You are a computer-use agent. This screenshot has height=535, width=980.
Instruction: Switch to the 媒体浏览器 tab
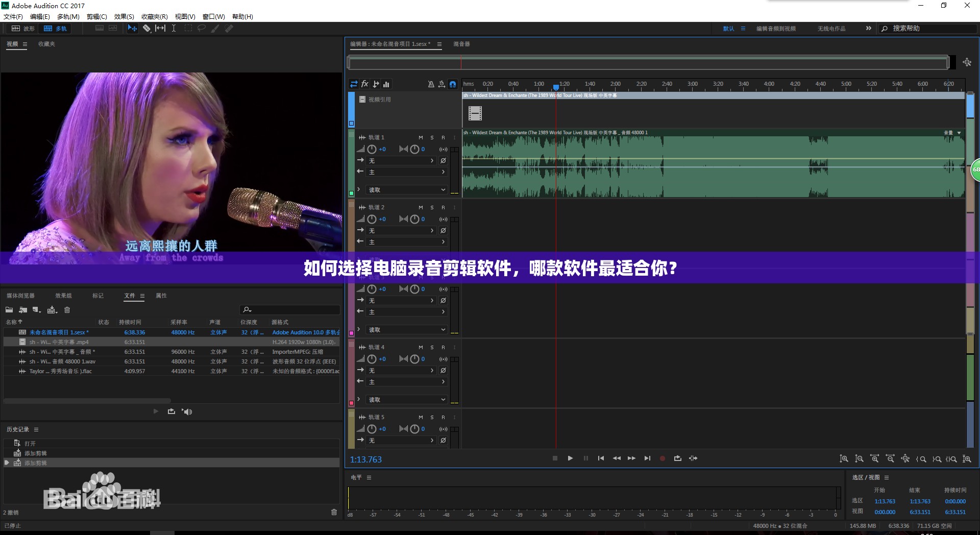[20, 296]
